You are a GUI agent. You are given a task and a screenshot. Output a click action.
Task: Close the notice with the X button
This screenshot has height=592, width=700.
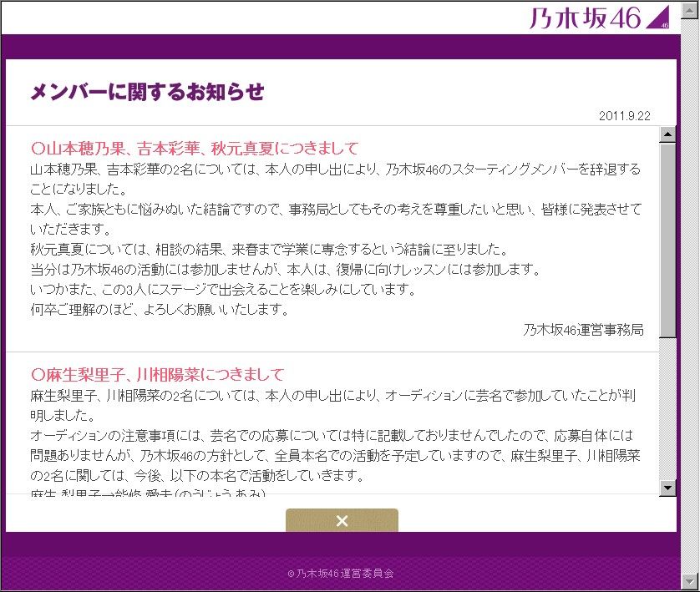[x=342, y=520]
